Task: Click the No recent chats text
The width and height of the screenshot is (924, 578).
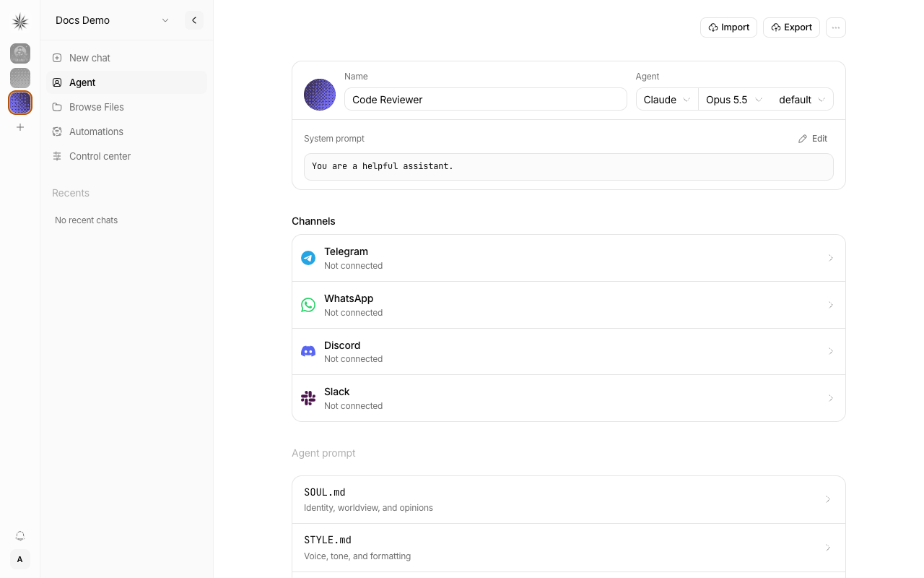Action: pyautogui.click(x=87, y=220)
